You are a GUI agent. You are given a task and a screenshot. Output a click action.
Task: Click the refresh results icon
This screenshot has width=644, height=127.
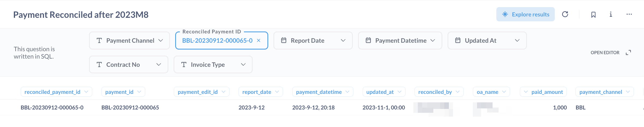tap(565, 14)
